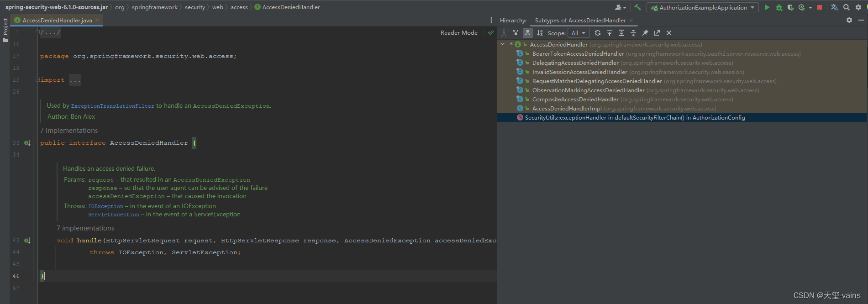Screen dimensions: 868x304
Task: Toggle Reader Mode in the editor
Action: click(459, 32)
